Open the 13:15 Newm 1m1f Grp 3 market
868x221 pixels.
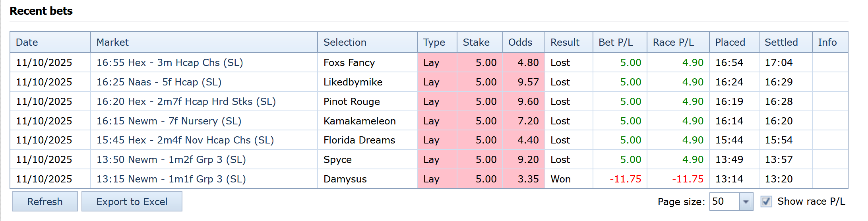(x=171, y=179)
